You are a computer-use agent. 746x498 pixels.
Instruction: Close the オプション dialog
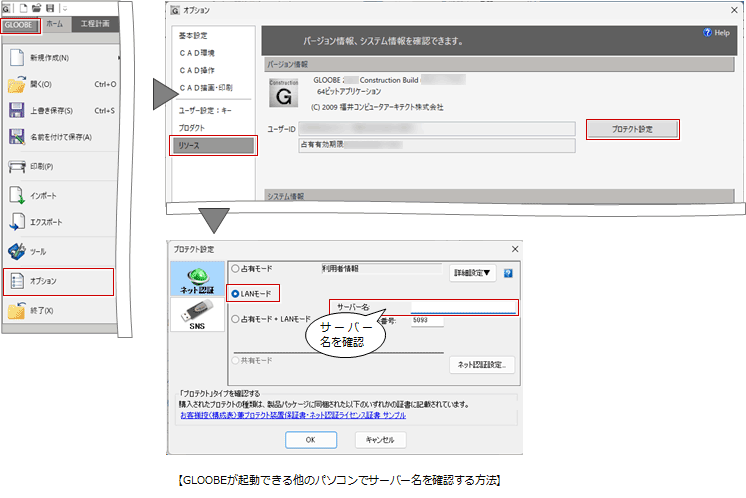735,10
